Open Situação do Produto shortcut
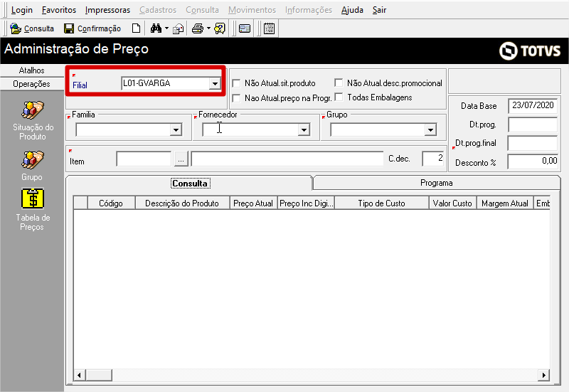 point(33,121)
